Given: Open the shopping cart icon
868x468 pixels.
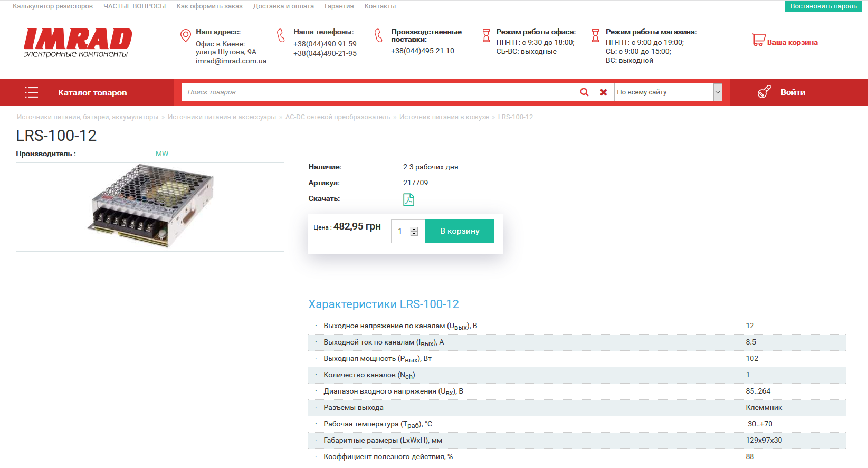Looking at the screenshot, I should [759, 40].
